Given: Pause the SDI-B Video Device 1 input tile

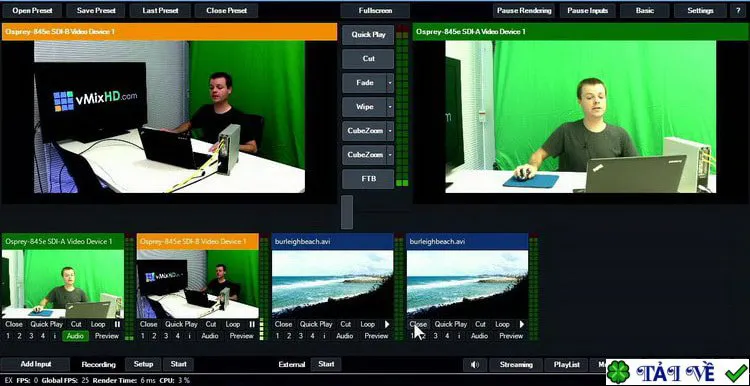Looking at the screenshot, I should 252,324.
